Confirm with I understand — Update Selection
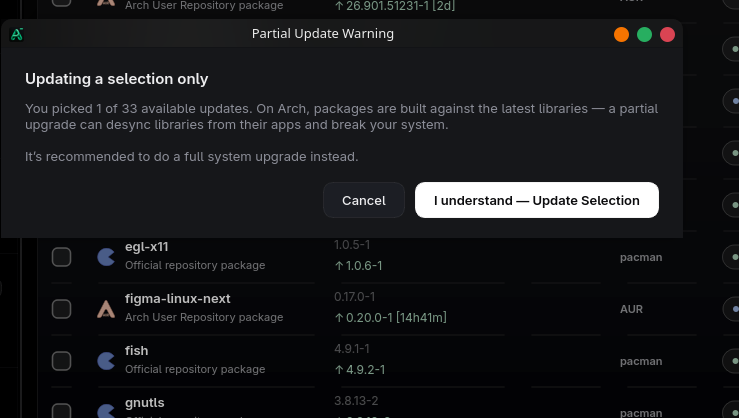Image resolution: width=739 pixels, height=418 pixels. point(537,200)
